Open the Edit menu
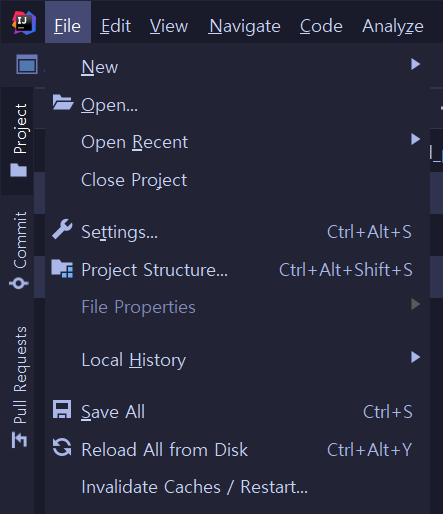The image size is (443, 514). pos(116,26)
